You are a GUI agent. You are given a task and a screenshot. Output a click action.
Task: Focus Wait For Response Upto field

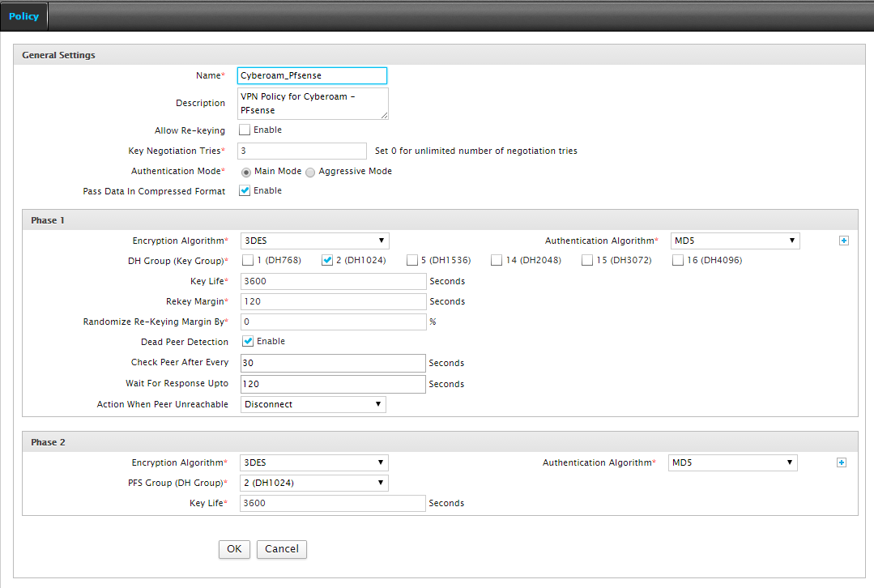tap(334, 384)
